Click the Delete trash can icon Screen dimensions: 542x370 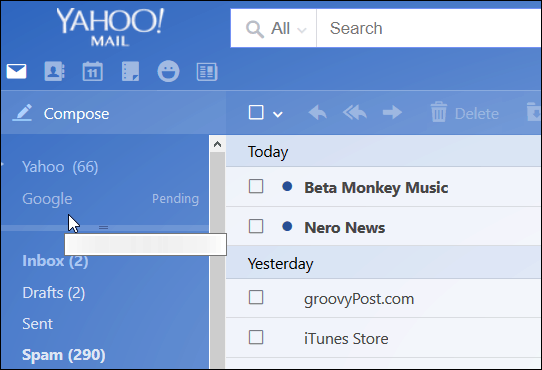(x=439, y=112)
